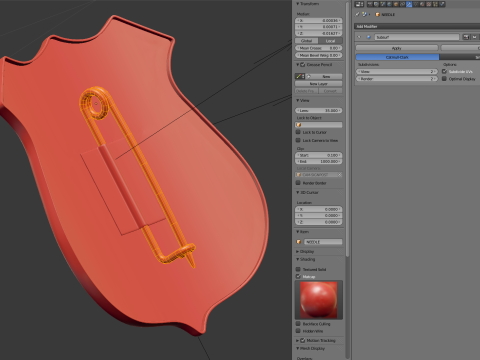
Task: Select the Catmull-Clark subdivision tab
Action: 397,57
